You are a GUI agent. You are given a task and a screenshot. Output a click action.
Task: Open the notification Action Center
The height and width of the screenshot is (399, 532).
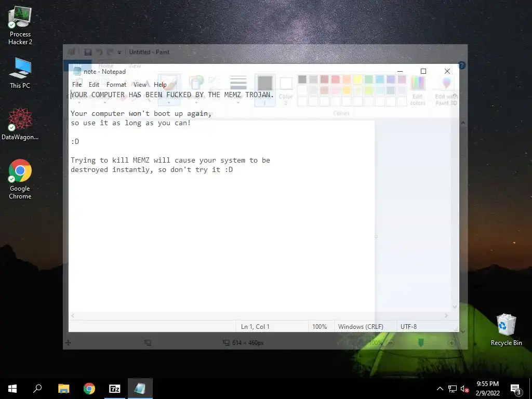(516, 389)
